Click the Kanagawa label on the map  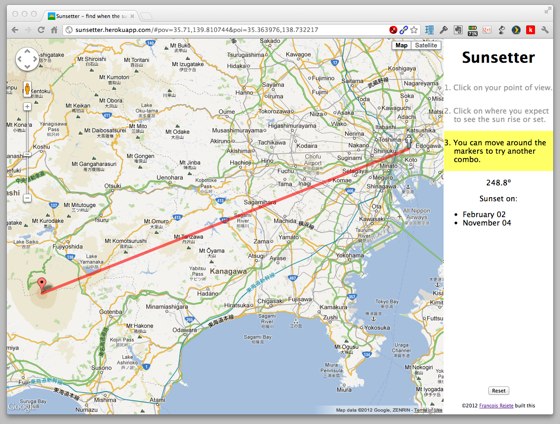pyautogui.click(x=228, y=271)
